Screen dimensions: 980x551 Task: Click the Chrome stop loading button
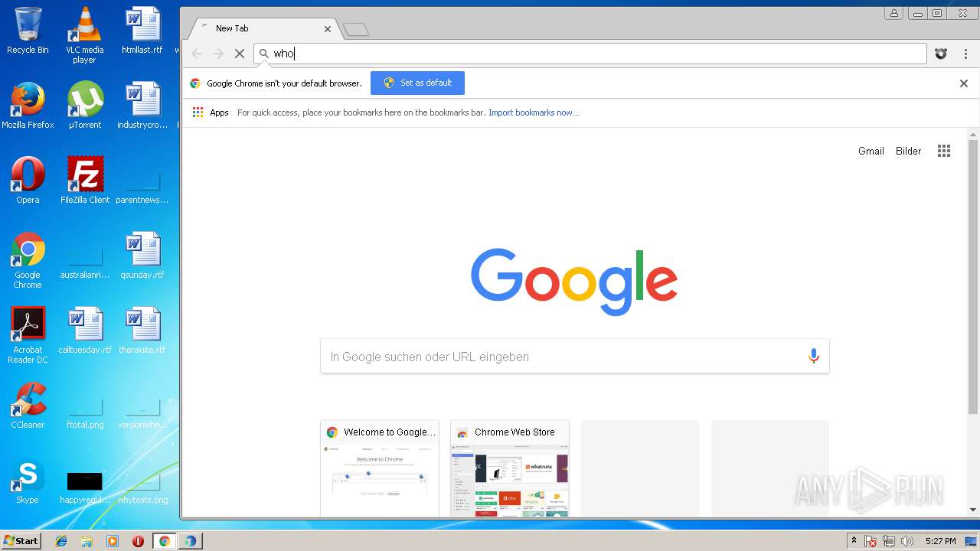pyautogui.click(x=239, y=54)
